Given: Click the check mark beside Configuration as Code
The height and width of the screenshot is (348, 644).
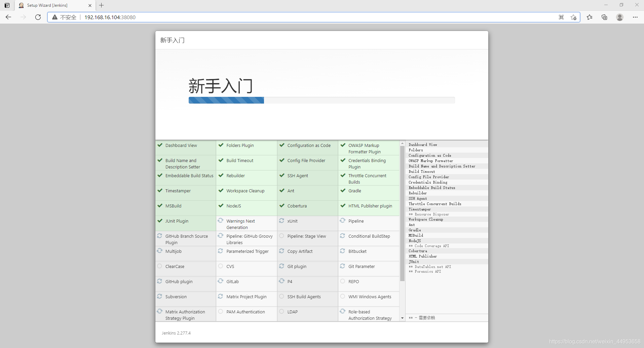Looking at the screenshot, I should point(282,145).
